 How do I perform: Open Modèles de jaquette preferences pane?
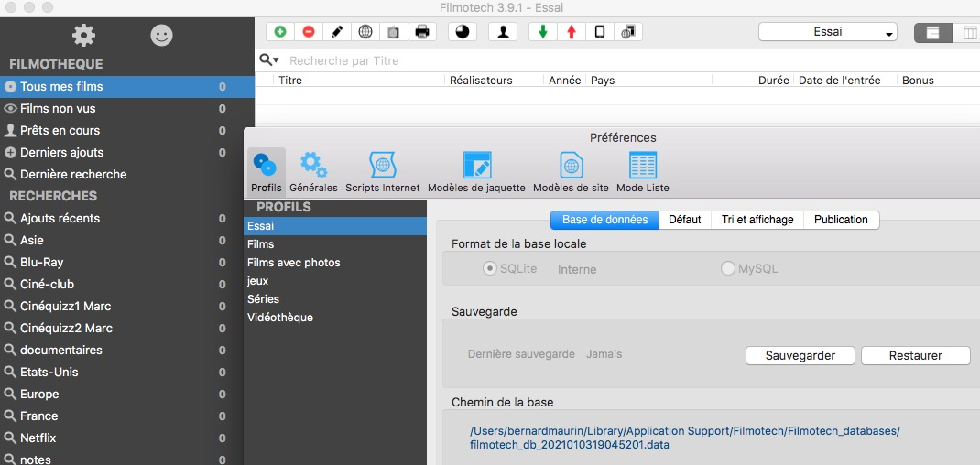tap(476, 172)
